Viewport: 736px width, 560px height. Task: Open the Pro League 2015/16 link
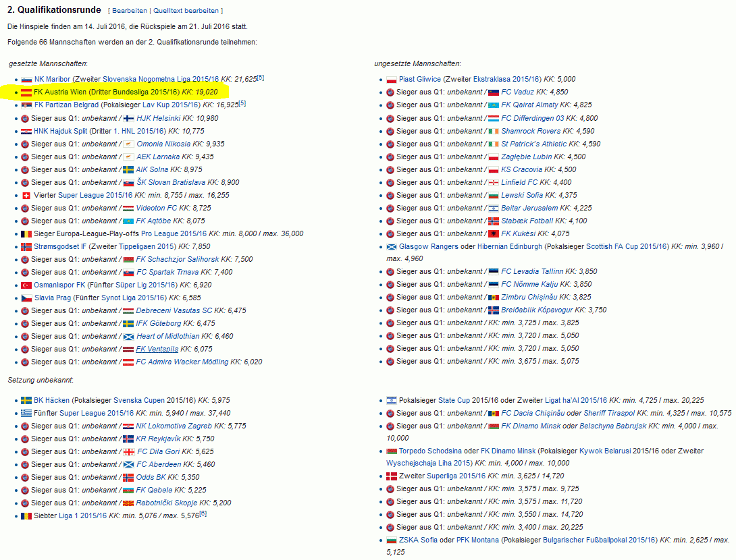tap(174, 233)
